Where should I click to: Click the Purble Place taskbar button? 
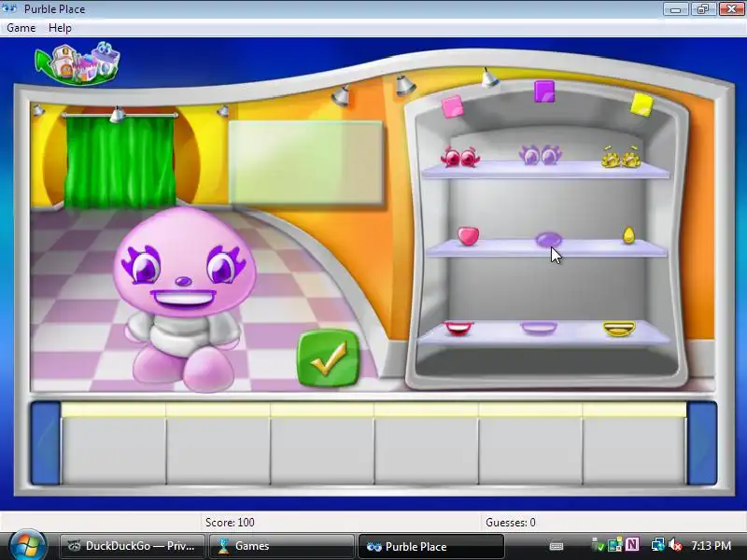coord(430,546)
